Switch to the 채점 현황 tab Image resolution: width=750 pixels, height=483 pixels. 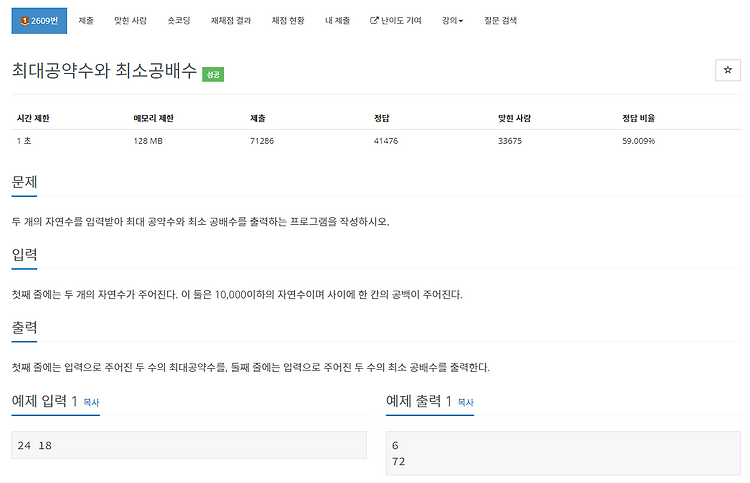(x=288, y=21)
